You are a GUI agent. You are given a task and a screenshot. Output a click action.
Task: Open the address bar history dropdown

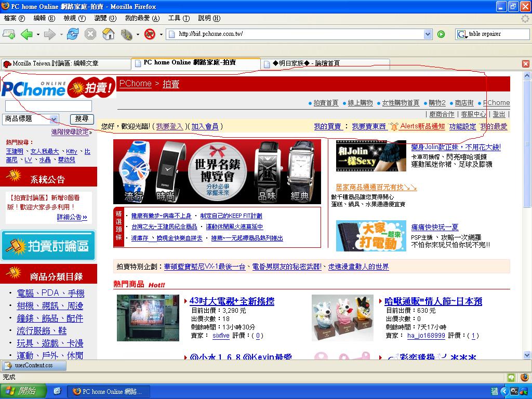pyautogui.click(x=428, y=34)
